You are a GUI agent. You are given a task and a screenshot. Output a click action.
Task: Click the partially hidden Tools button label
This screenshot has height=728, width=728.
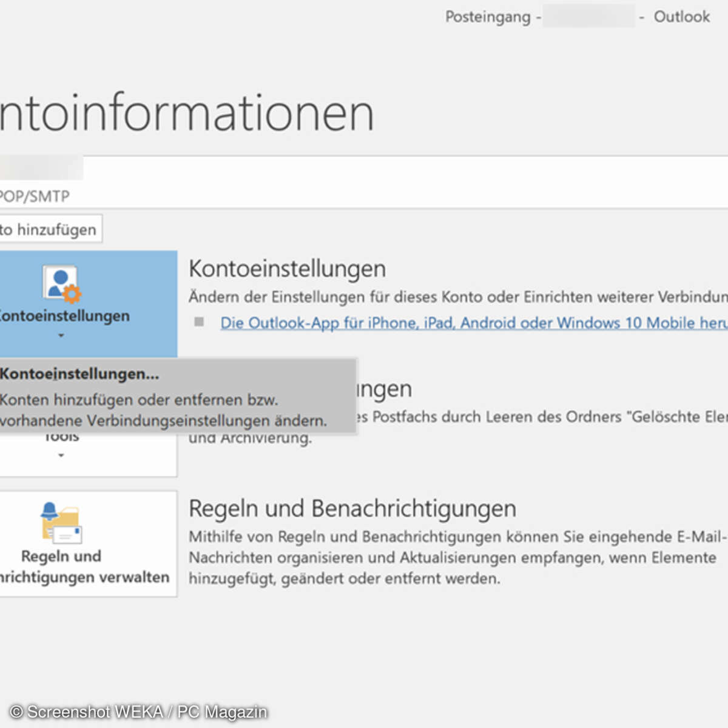[61, 437]
